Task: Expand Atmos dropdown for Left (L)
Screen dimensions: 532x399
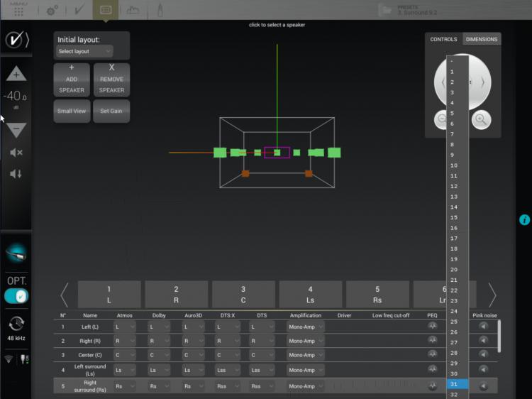Action: (x=125, y=327)
